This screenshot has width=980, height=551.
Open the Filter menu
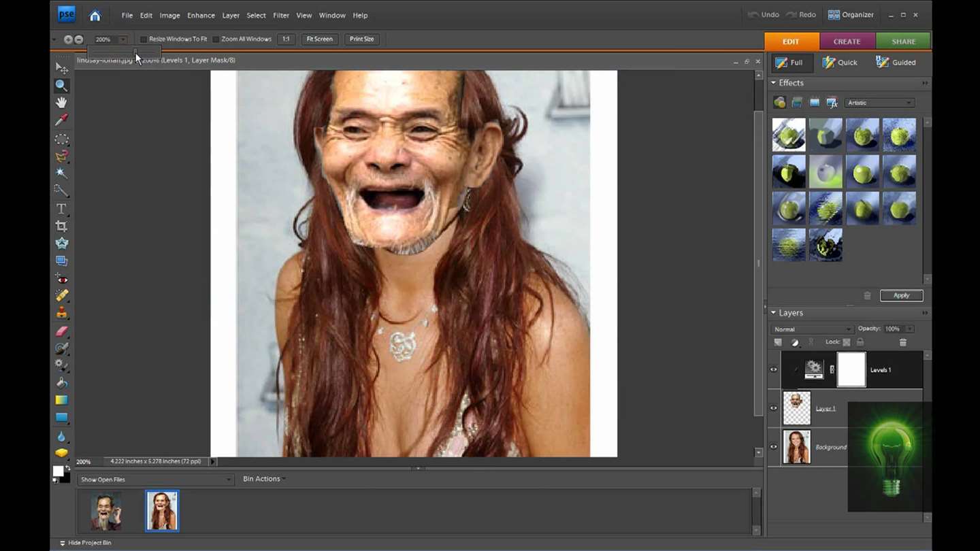tap(280, 15)
